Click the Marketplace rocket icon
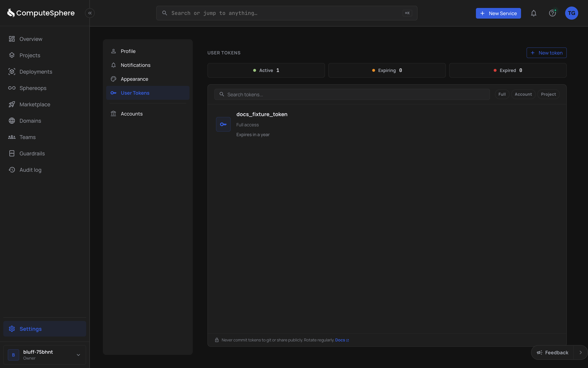Viewport: 588px width, 368px height. tap(12, 104)
